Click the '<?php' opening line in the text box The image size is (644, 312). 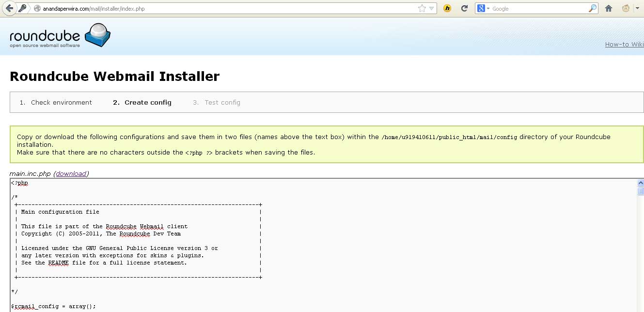19,183
